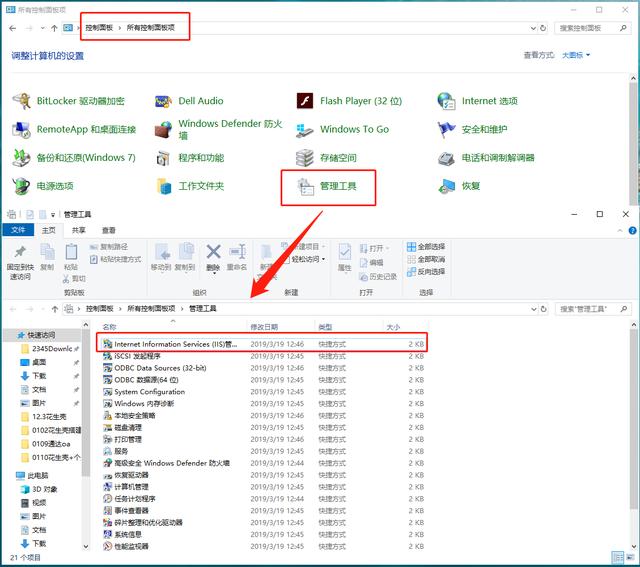Open recent locations dropdown in Control Panel
Image resolution: width=640 pixels, height=567 pixels.
point(42,28)
